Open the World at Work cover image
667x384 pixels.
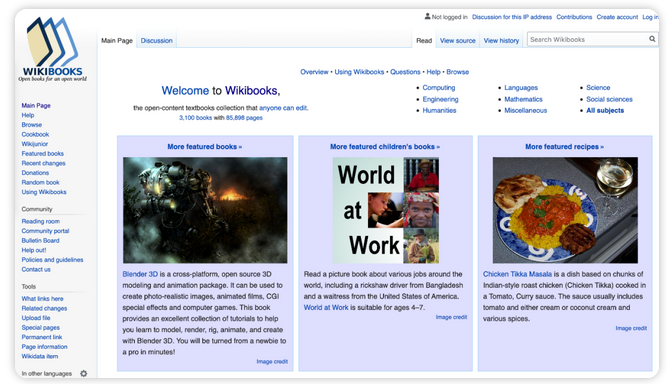(386, 210)
